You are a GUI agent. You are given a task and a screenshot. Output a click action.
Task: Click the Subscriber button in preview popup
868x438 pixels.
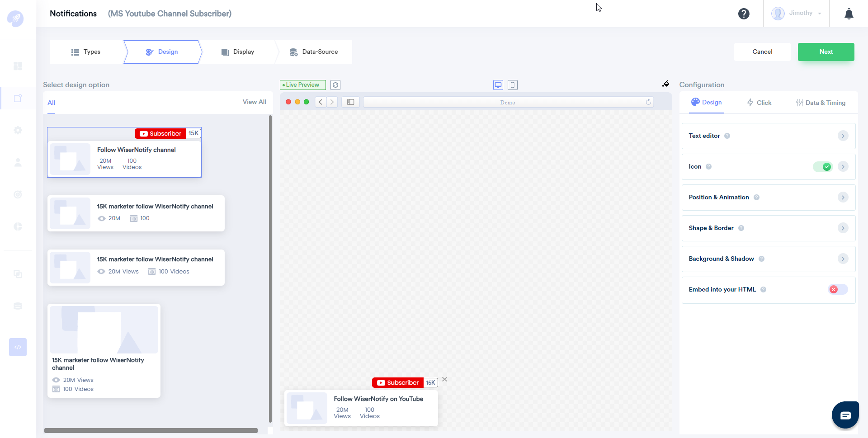pos(398,383)
